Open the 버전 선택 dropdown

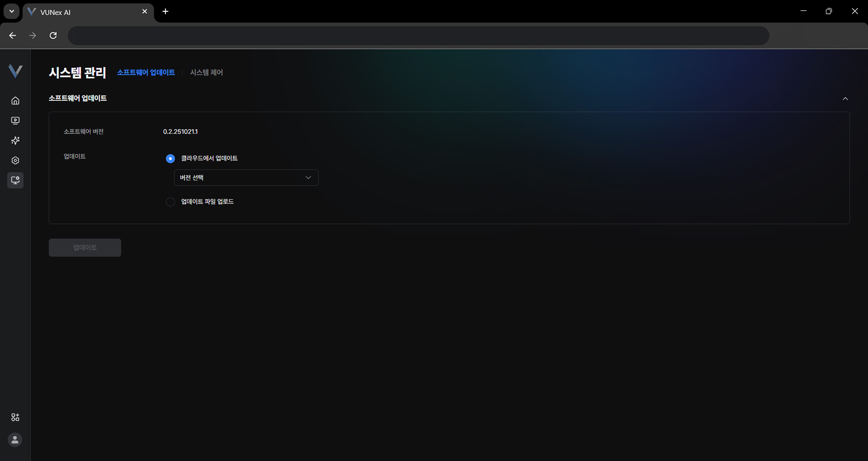point(246,178)
